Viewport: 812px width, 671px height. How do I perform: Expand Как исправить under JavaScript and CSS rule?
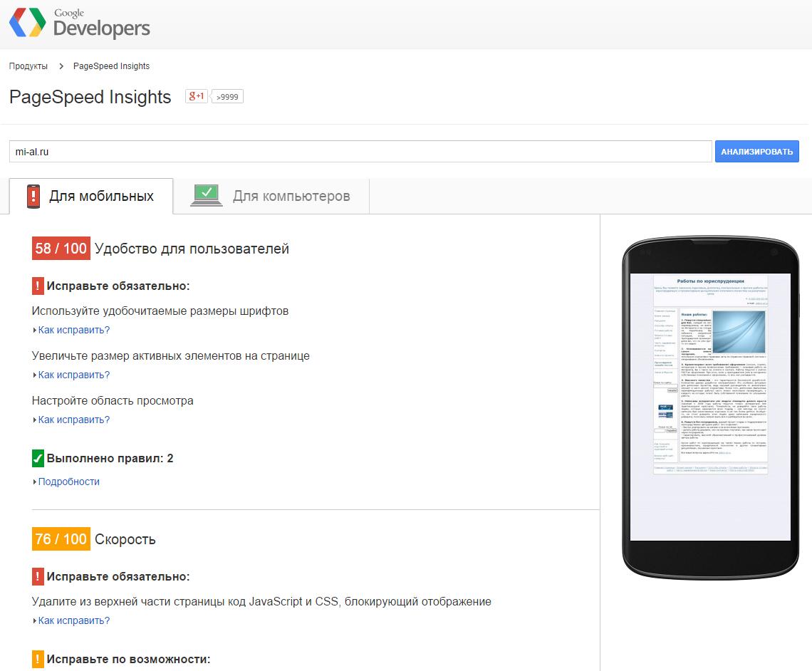(71, 620)
